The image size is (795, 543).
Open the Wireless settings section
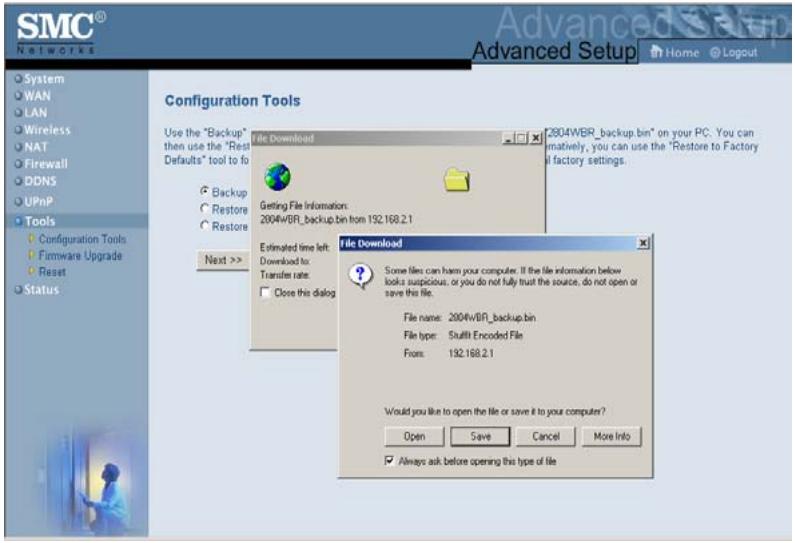(47, 130)
